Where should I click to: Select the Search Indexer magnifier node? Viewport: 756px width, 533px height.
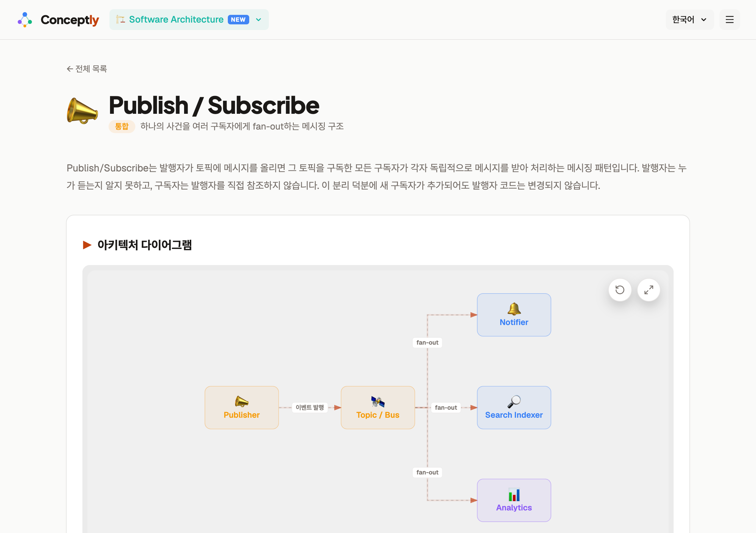(x=514, y=407)
